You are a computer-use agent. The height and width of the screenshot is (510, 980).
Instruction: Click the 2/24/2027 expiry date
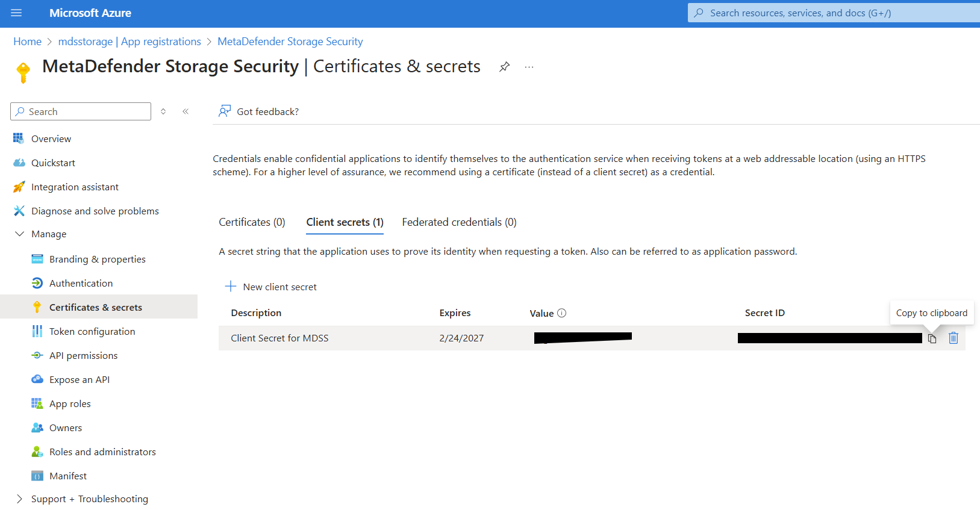461,338
